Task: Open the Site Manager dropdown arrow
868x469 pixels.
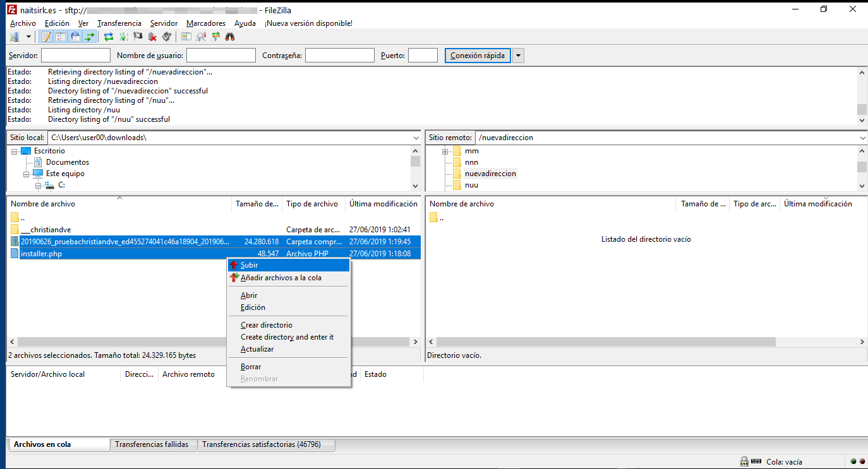Action: pos(28,37)
